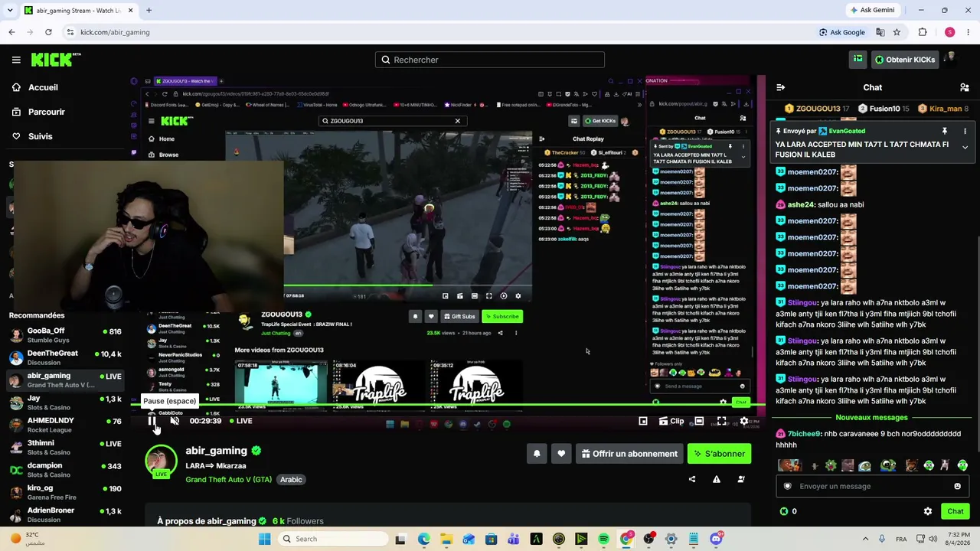Open the emoji picker in chat input

[x=957, y=486]
